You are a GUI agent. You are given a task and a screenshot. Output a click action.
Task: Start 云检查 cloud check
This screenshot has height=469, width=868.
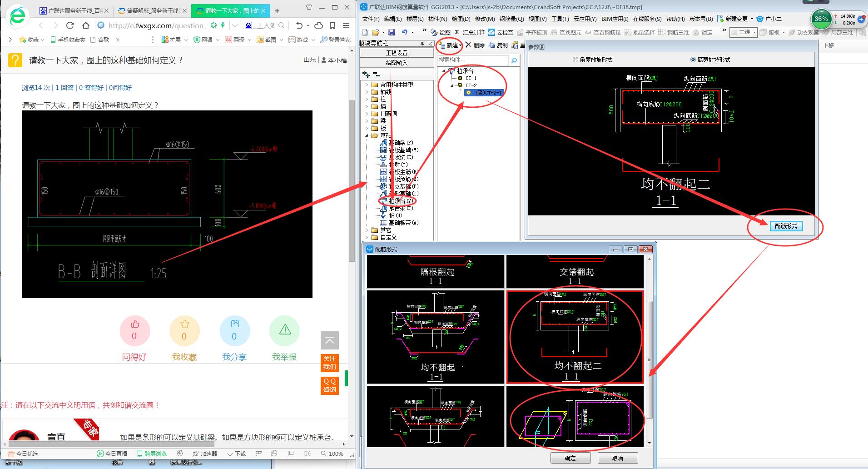click(501, 32)
